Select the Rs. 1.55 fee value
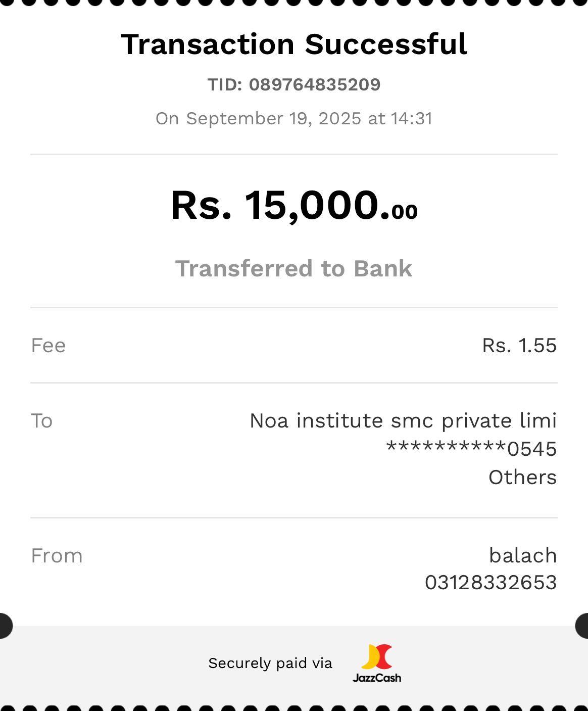588x711 pixels. 519,346
